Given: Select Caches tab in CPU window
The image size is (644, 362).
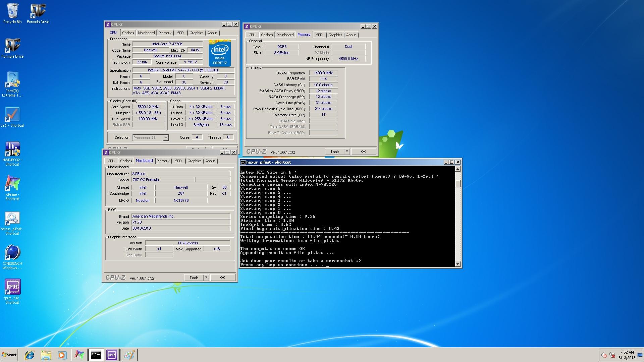Looking at the screenshot, I should pyautogui.click(x=128, y=33).
